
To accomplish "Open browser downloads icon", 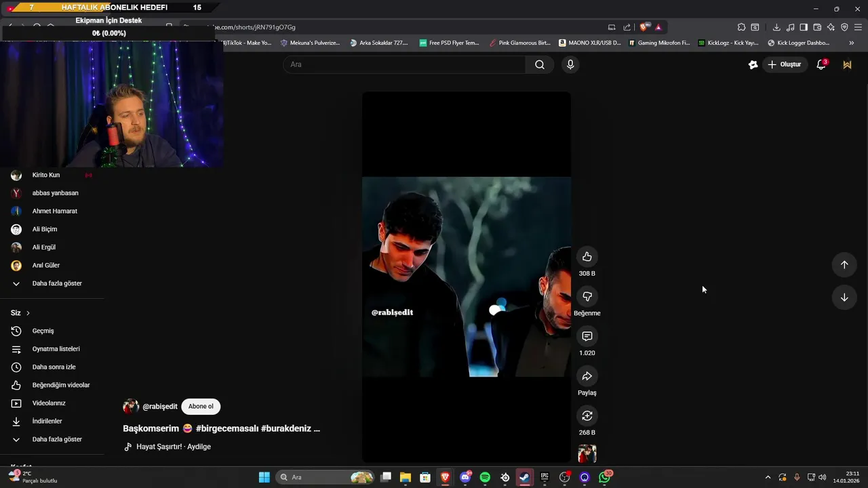I will point(776,27).
